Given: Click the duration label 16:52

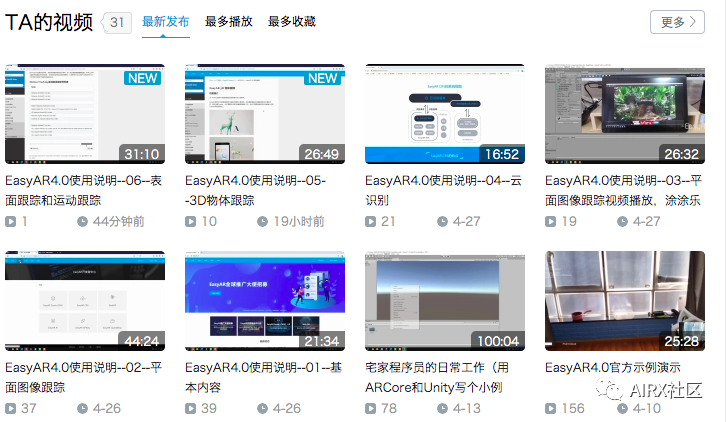Looking at the screenshot, I should [x=502, y=154].
